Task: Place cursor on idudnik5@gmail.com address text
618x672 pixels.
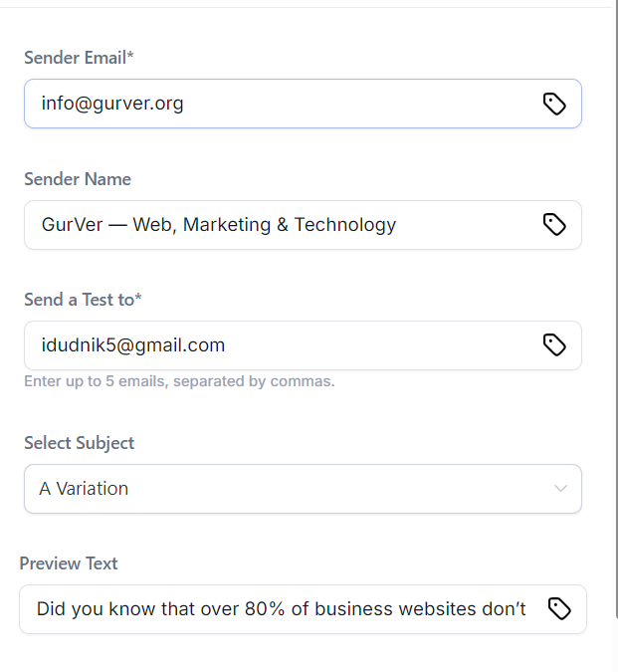Action: pos(133,345)
